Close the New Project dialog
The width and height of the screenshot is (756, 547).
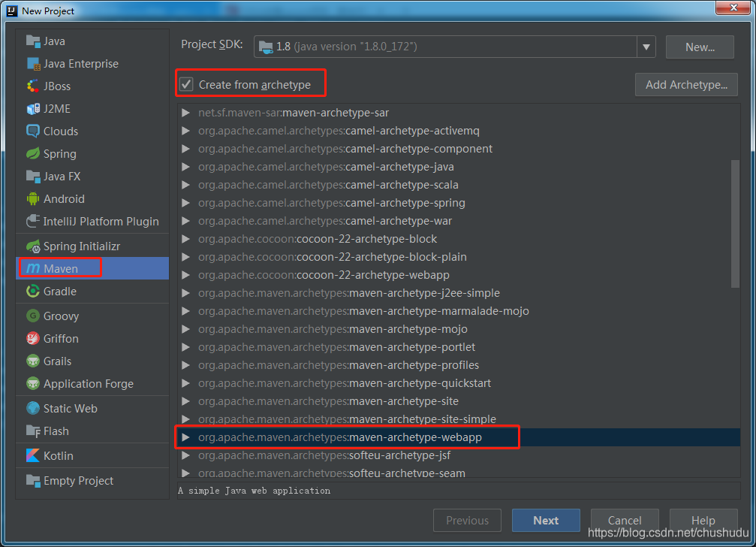tap(733, 8)
